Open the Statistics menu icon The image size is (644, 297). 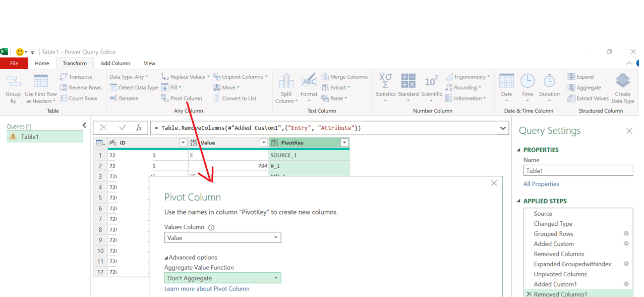tap(385, 81)
